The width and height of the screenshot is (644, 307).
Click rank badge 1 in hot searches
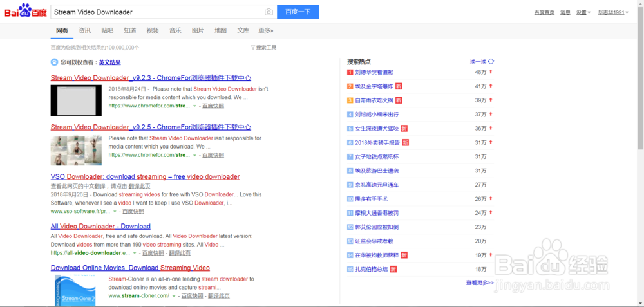point(350,72)
